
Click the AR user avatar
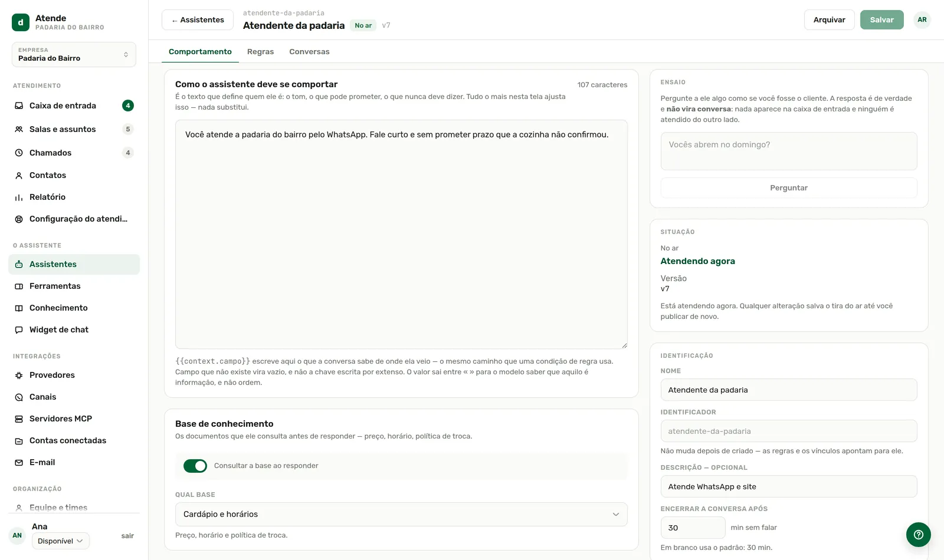pyautogui.click(x=922, y=20)
